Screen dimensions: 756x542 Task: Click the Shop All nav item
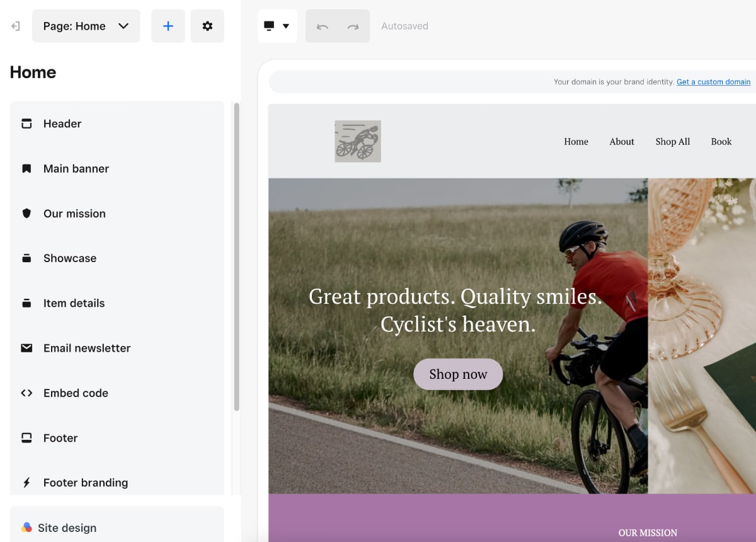pos(673,142)
